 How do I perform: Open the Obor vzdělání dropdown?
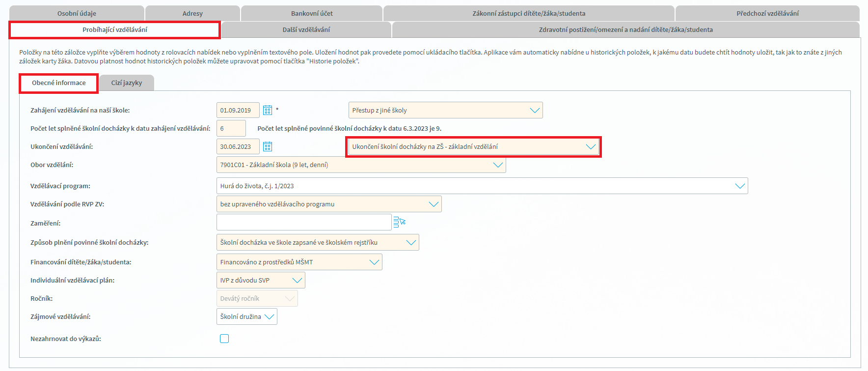click(361, 165)
